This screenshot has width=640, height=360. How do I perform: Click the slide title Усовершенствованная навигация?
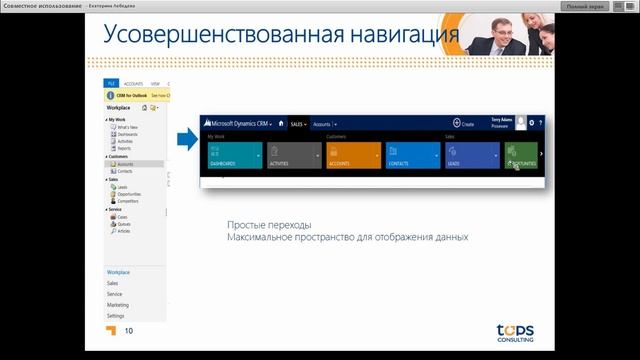tap(281, 35)
